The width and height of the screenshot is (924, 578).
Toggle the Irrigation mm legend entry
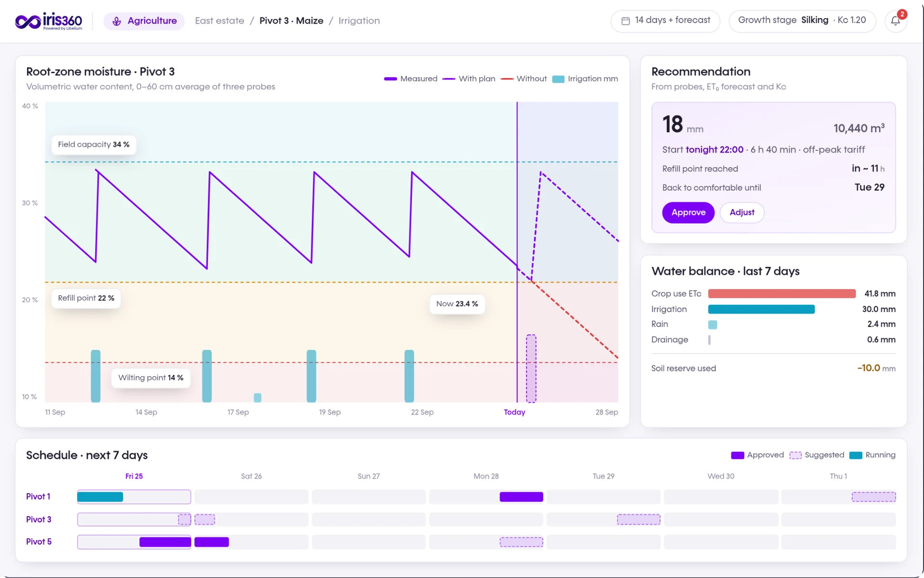585,79
